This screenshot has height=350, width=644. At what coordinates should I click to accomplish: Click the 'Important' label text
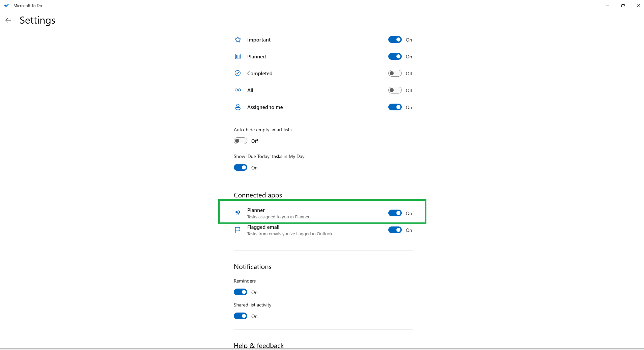[259, 39]
